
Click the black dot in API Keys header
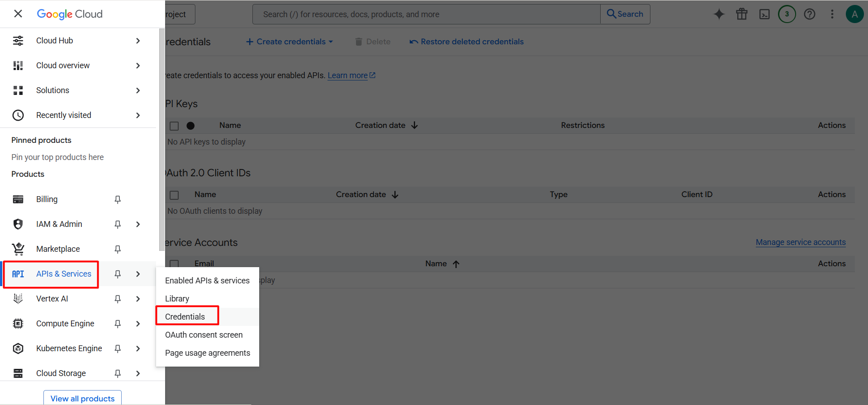[x=190, y=126]
